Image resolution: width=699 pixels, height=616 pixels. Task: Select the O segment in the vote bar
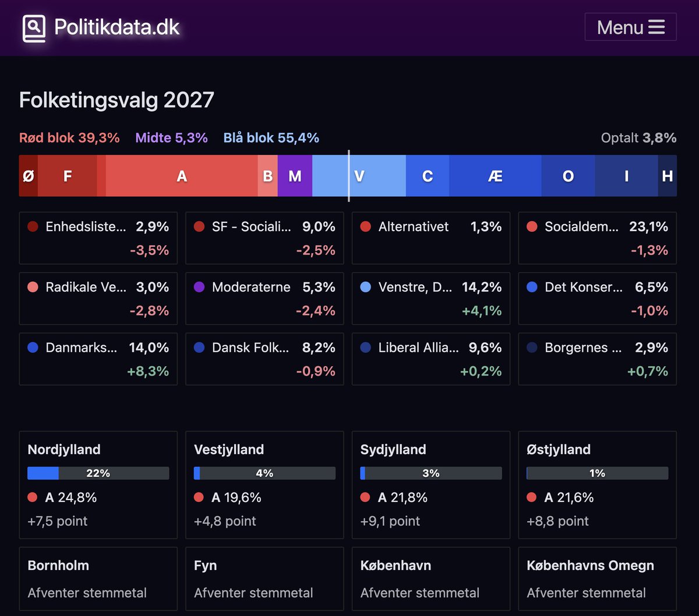pyautogui.click(x=569, y=176)
